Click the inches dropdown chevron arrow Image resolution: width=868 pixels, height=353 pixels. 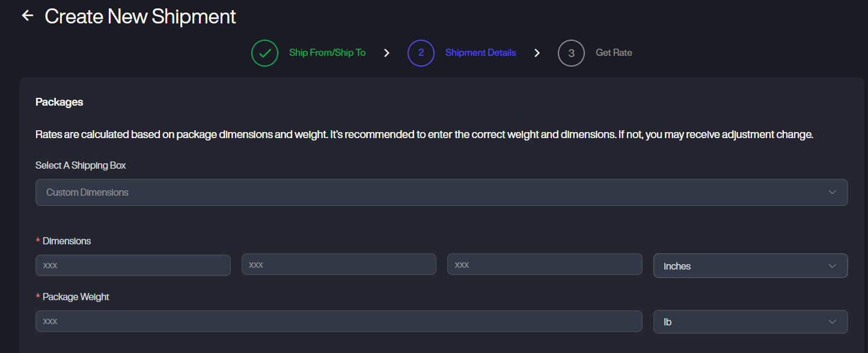pos(833,266)
